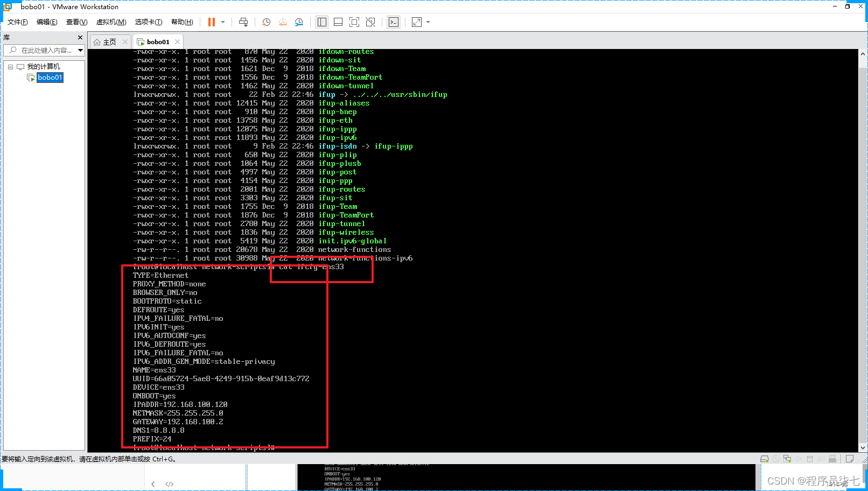The width and height of the screenshot is (868, 491).
Task: Close the 主页 tab
Action: (x=125, y=41)
